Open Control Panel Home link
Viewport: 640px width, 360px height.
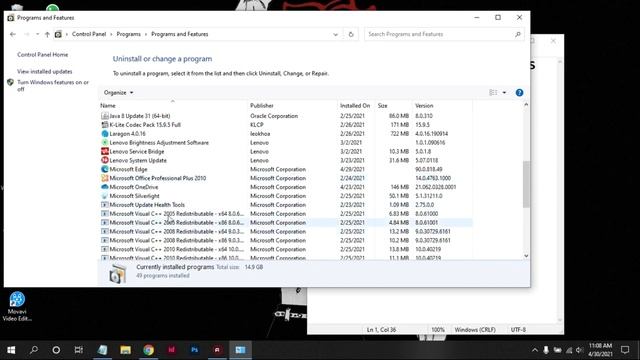tap(42, 55)
